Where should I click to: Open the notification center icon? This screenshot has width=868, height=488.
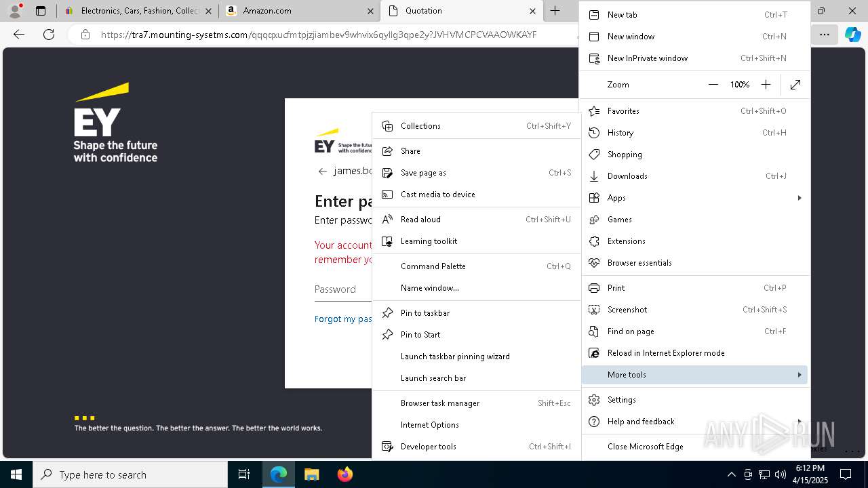[846, 474]
